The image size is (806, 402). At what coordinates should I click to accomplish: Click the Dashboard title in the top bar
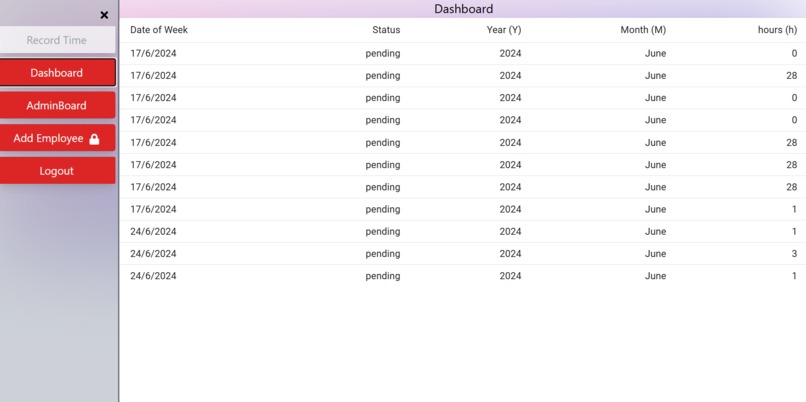(464, 9)
